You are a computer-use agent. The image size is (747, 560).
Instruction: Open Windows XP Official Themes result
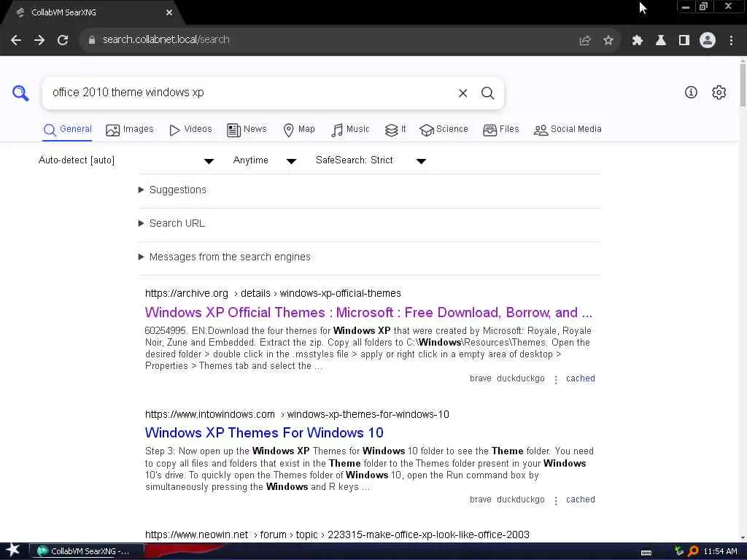pyautogui.click(x=368, y=312)
